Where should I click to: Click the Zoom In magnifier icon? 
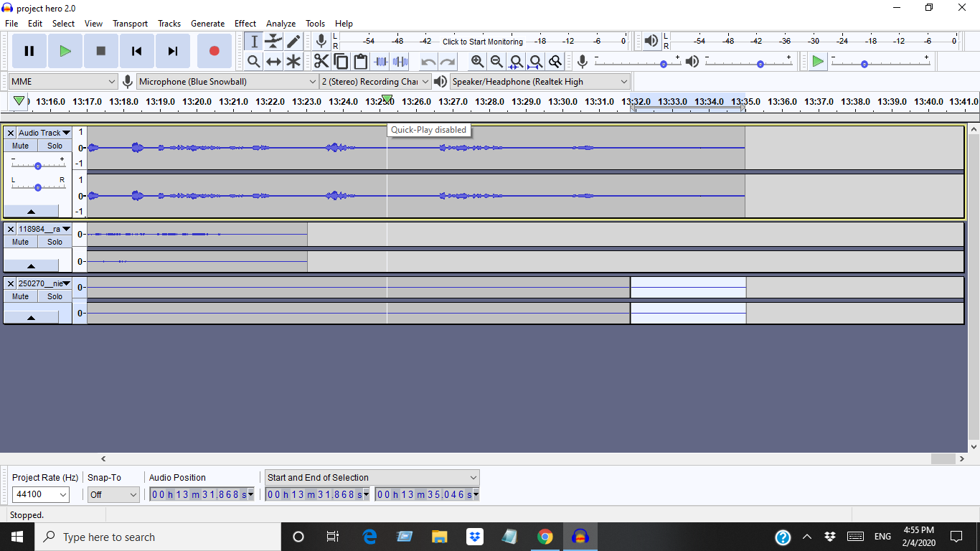(x=477, y=62)
